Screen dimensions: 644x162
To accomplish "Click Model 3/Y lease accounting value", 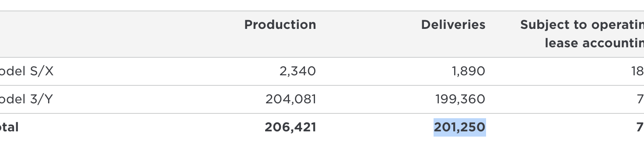I will [640, 99].
